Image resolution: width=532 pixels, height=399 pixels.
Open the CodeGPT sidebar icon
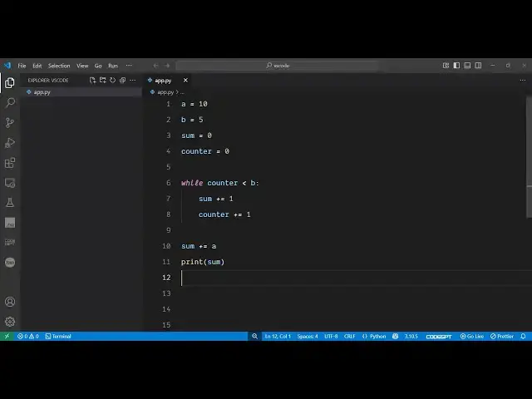tap(10, 242)
